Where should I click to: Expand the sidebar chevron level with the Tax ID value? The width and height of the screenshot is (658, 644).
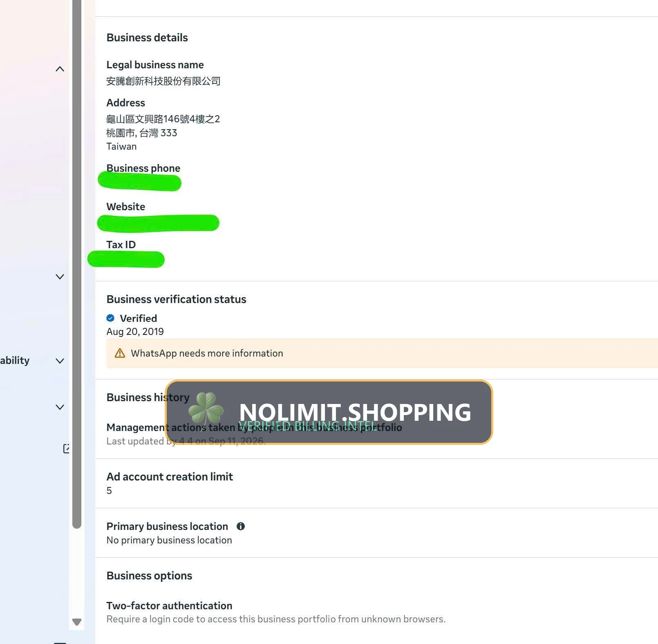click(x=60, y=276)
